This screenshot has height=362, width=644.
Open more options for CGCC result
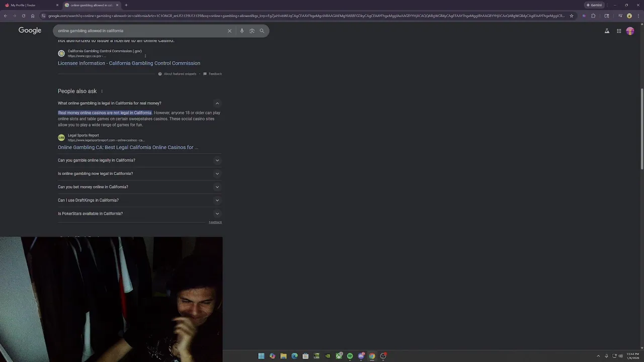145,56
